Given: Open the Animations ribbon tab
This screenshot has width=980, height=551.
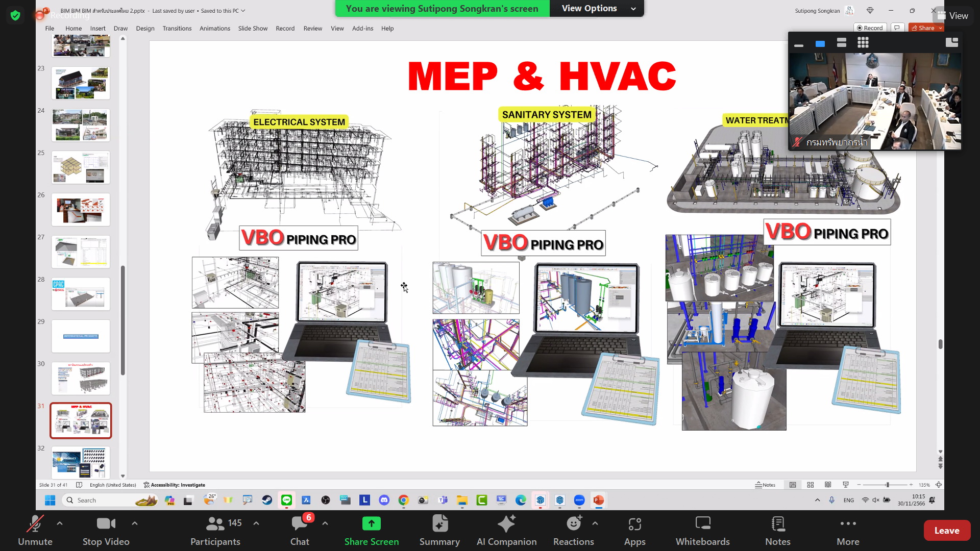Looking at the screenshot, I should point(215,29).
